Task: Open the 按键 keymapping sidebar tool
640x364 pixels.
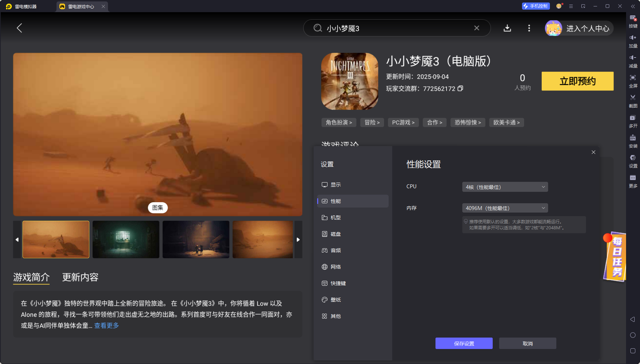Action: coord(633,21)
